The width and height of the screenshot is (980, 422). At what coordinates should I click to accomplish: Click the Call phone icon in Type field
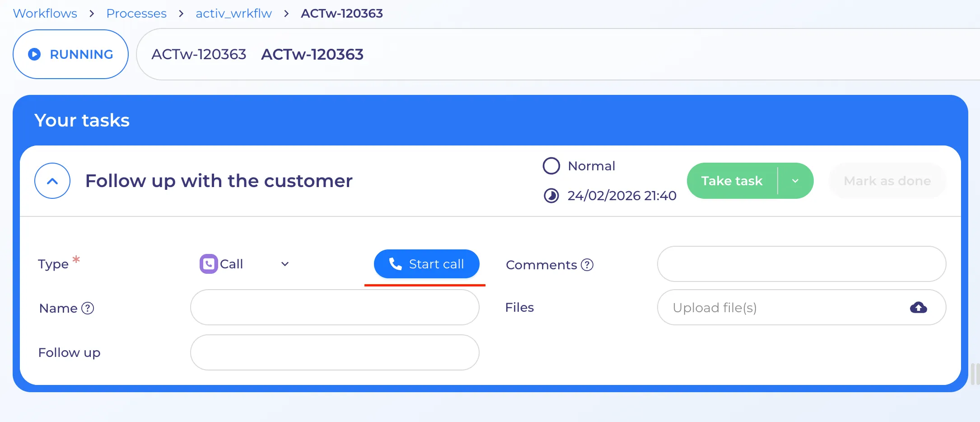[209, 264]
